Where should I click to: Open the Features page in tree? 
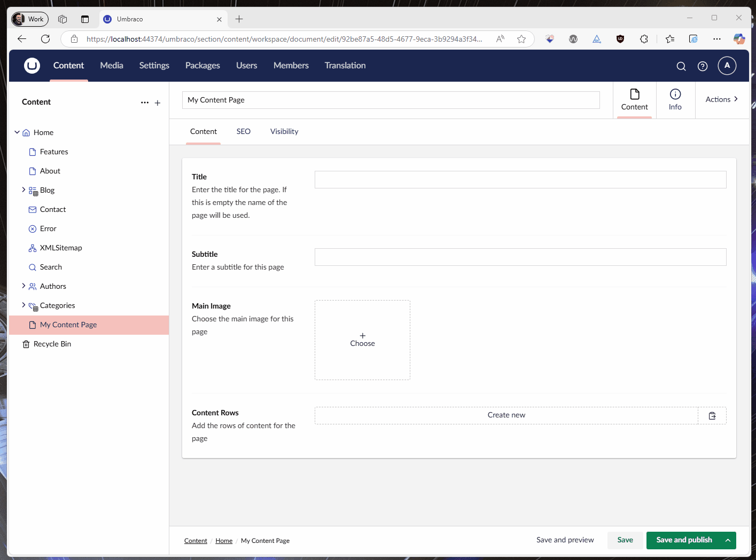pos(54,152)
